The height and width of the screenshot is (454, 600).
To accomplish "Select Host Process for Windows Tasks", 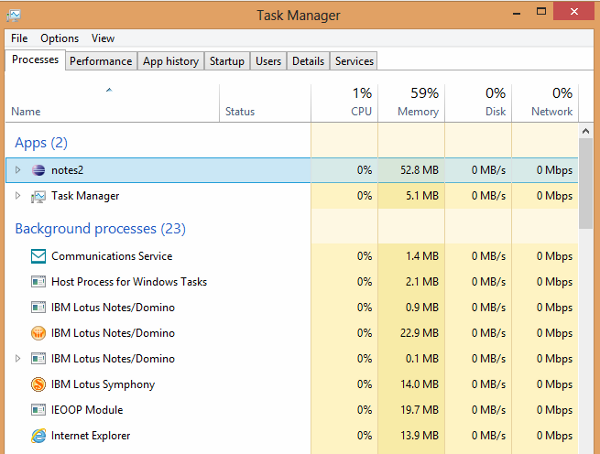I will (x=292, y=282).
